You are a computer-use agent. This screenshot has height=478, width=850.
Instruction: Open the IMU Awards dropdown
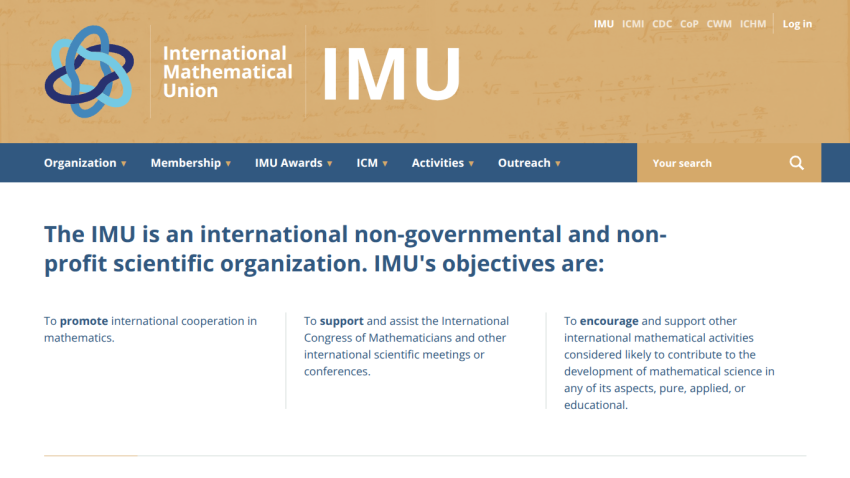click(x=294, y=163)
